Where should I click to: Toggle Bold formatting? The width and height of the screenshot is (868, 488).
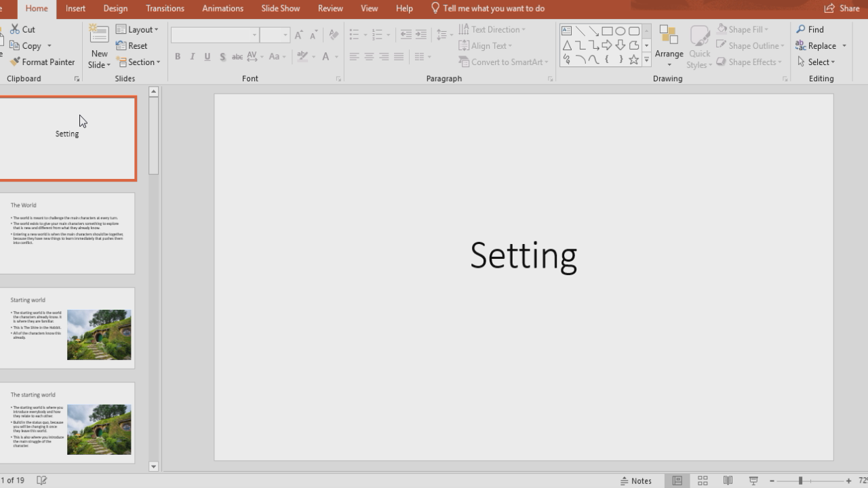pos(178,57)
